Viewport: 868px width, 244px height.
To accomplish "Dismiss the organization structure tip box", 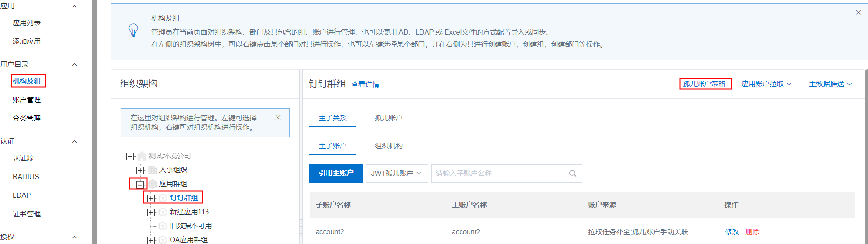I will pyautogui.click(x=278, y=118).
